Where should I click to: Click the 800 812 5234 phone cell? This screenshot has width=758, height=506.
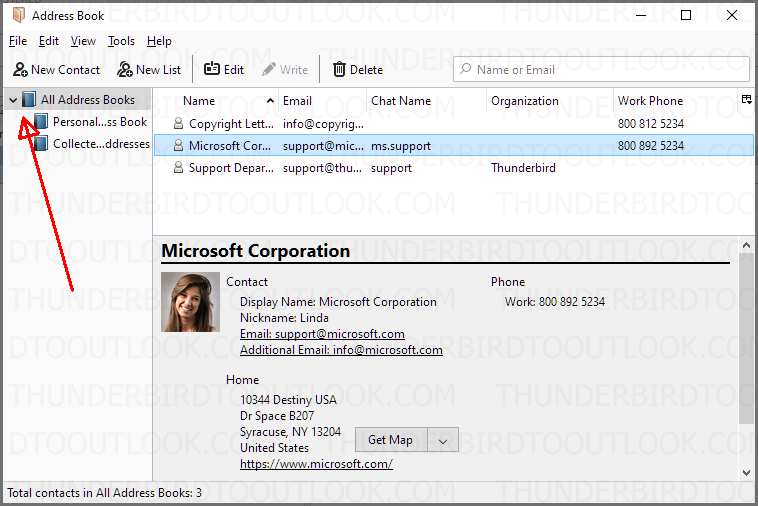click(x=651, y=124)
